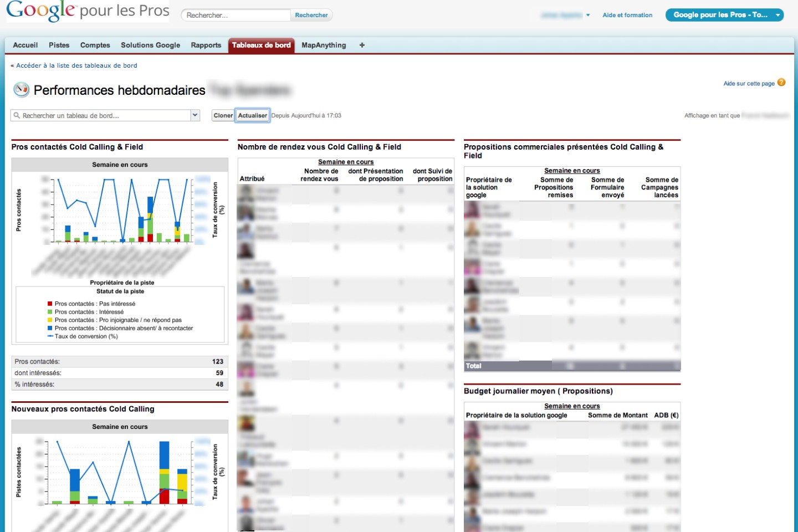The height and width of the screenshot is (532, 798).
Task: Click yellow swatch for Pro injoignable legend
Action: point(50,320)
